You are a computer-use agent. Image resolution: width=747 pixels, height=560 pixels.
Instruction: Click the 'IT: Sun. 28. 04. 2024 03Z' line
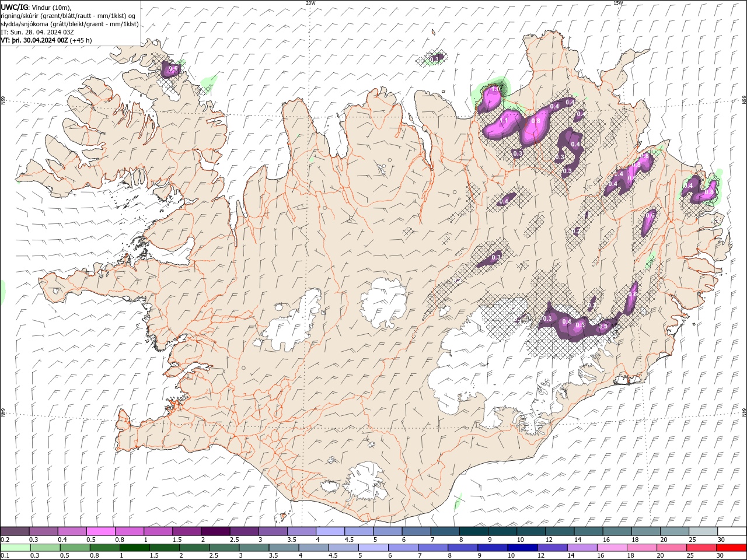[37, 32]
